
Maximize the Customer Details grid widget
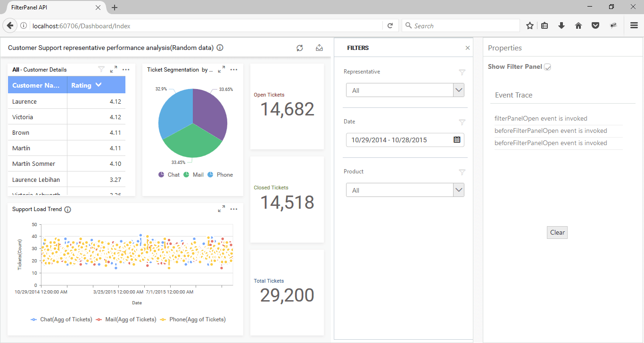(114, 69)
